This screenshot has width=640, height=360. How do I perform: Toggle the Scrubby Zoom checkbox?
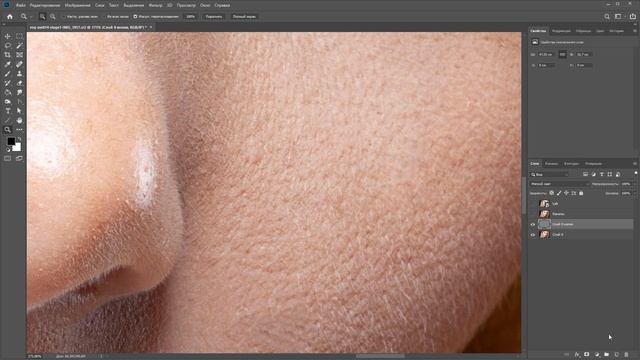coord(135,17)
